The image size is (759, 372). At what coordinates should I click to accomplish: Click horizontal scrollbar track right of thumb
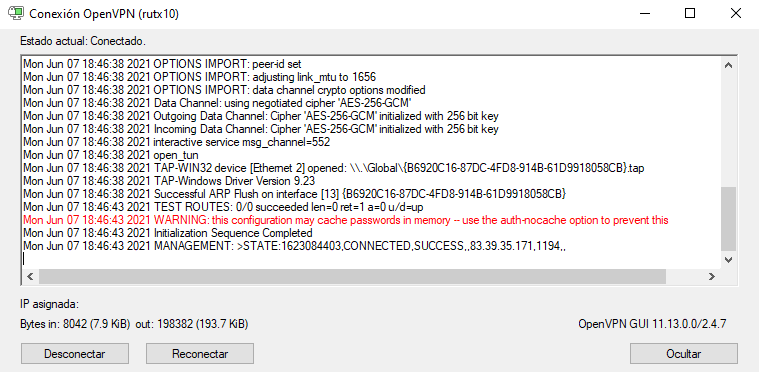pos(685,277)
